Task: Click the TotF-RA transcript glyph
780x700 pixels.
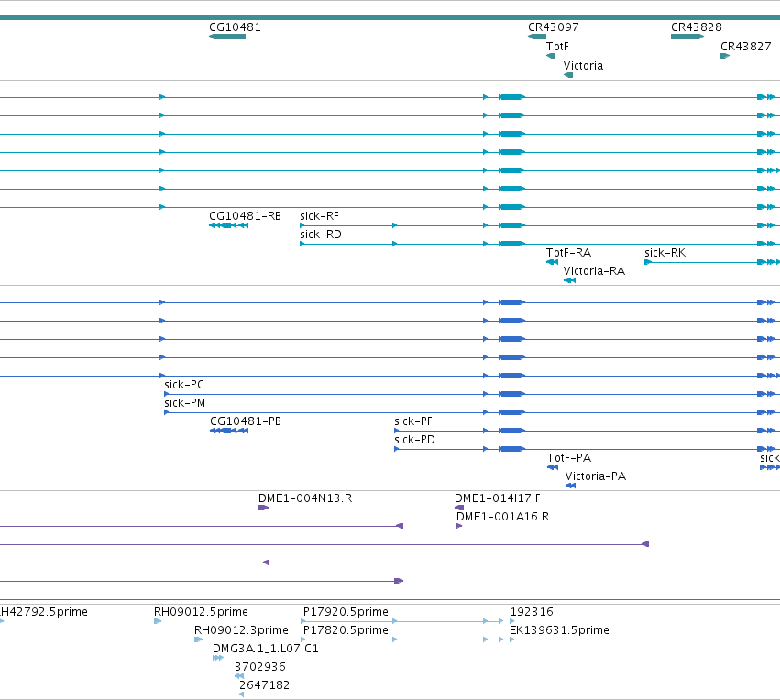Action: tap(552, 262)
